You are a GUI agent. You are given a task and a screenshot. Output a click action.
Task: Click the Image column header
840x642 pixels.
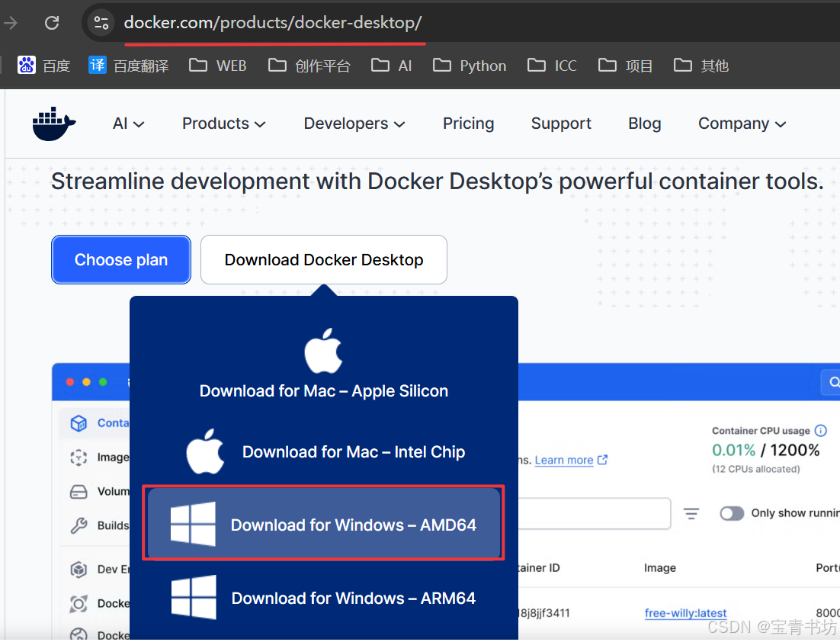click(x=660, y=567)
